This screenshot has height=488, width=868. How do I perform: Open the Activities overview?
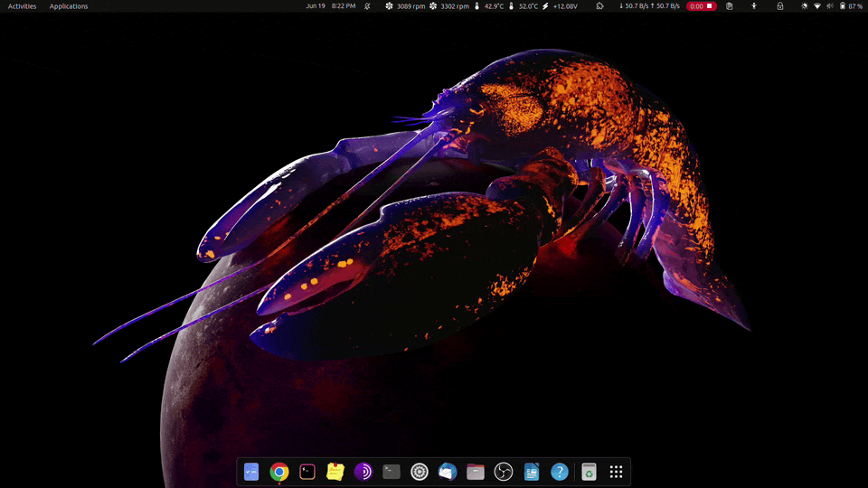pyautogui.click(x=23, y=6)
